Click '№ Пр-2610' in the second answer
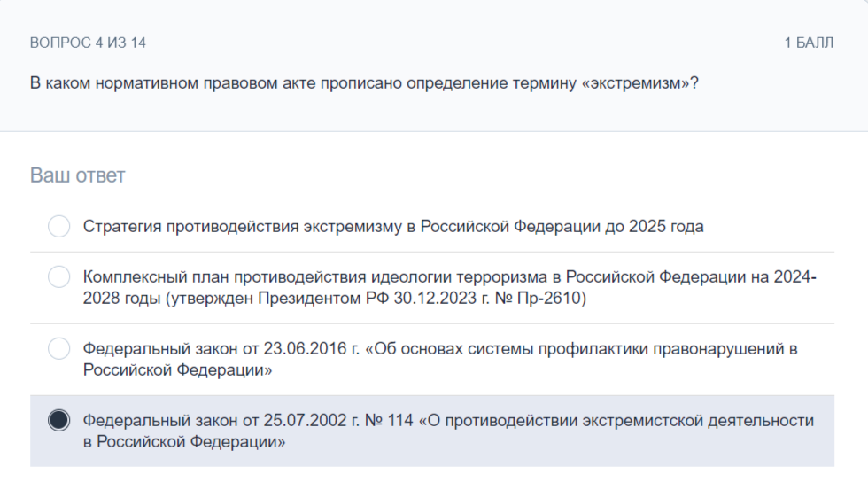The image size is (868, 482). coord(537,298)
